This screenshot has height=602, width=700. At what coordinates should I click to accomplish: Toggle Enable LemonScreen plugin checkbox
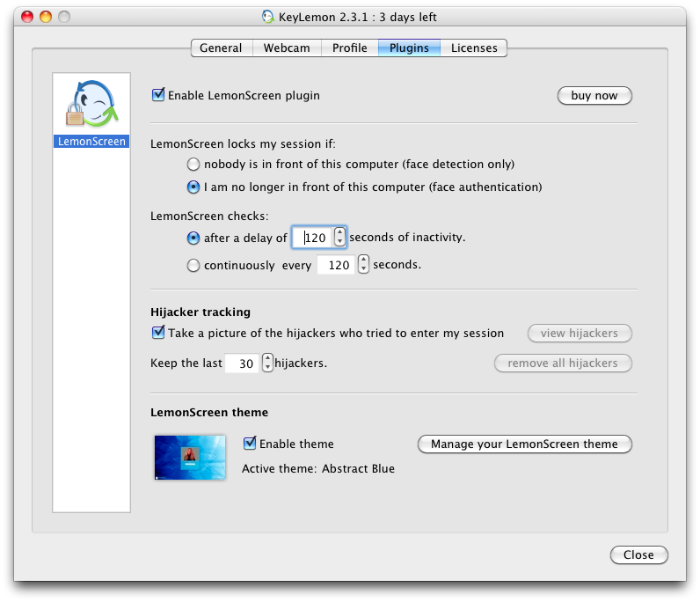click(158, 95)
